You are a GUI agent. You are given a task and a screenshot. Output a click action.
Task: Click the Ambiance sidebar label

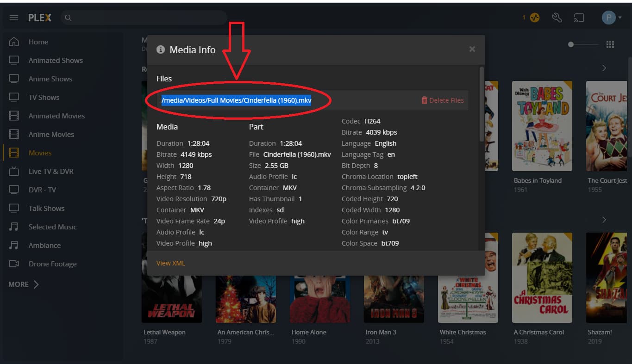[x=44, y=246]
